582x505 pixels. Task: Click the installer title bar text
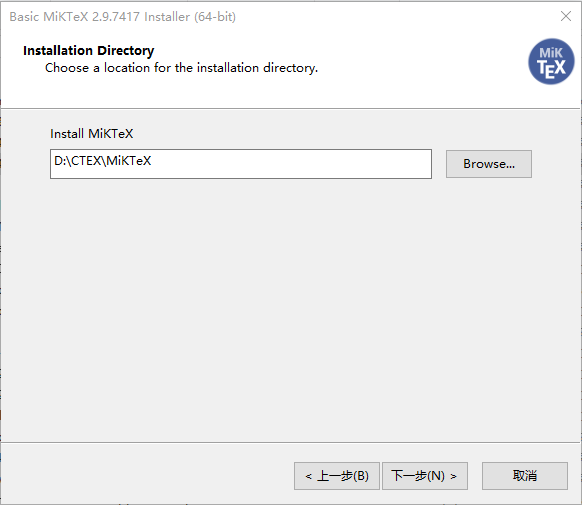122,17
